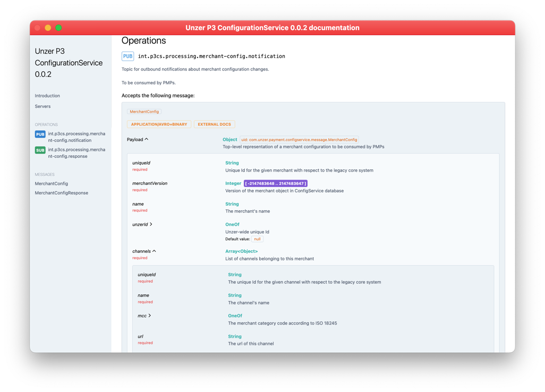
Task: Open the EXTERNAL DOCS link
Action: (x=214, y=124)
